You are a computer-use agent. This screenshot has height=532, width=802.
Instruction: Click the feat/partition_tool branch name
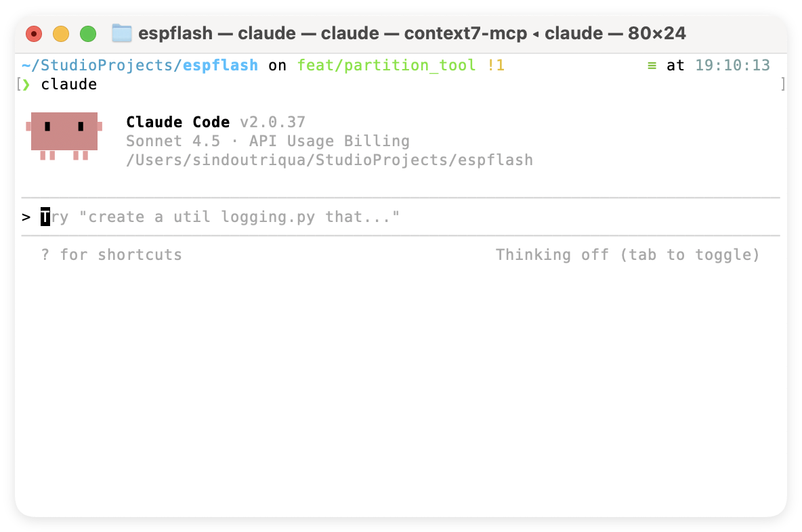(386, 66)
